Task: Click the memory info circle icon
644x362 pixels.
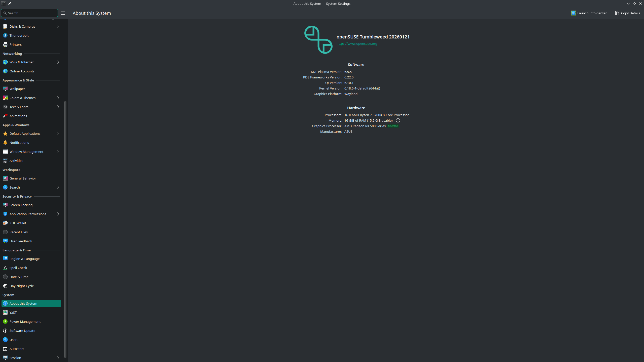Action: (398, 120)
